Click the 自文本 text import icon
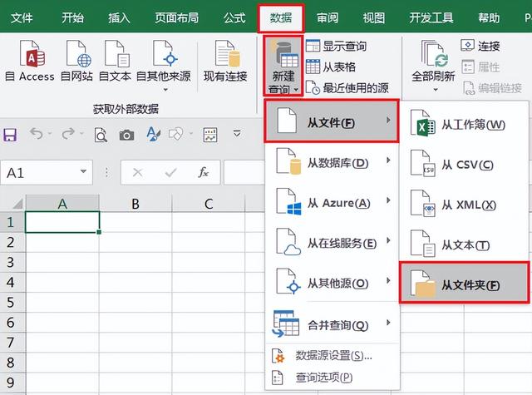Screen dimensions: 532x395 116,60
